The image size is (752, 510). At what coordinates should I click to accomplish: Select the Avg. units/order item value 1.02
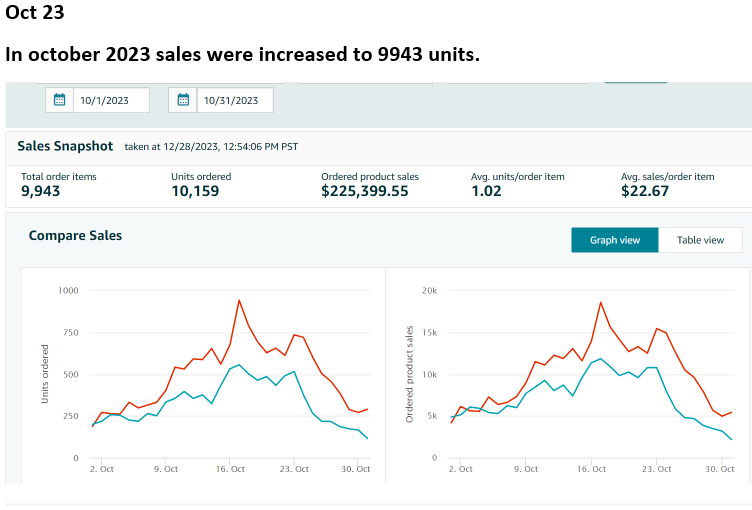pos(486,191)
